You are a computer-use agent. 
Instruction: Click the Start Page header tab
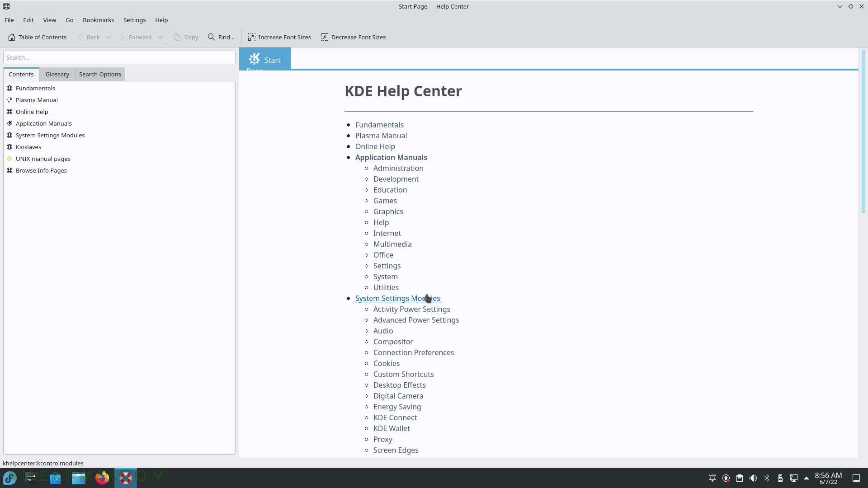point(265,59)
